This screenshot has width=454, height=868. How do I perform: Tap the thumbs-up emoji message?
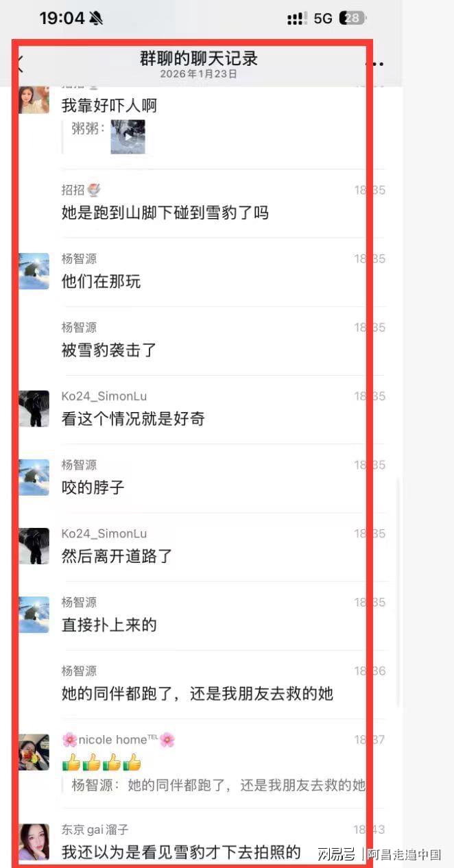[101, 762]
